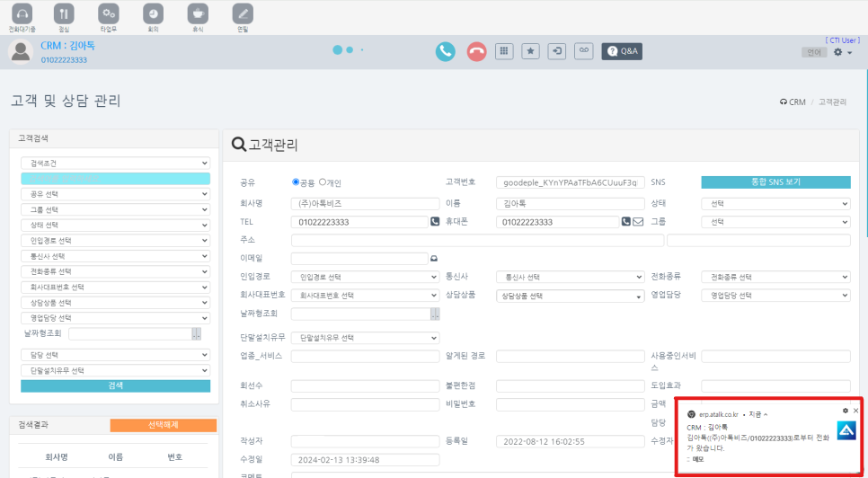Screen dimensions: 868x478
Task: Click the 회사명 field with (주)아톡비즈
Action: pyautogui.click(x=366, y=204)
